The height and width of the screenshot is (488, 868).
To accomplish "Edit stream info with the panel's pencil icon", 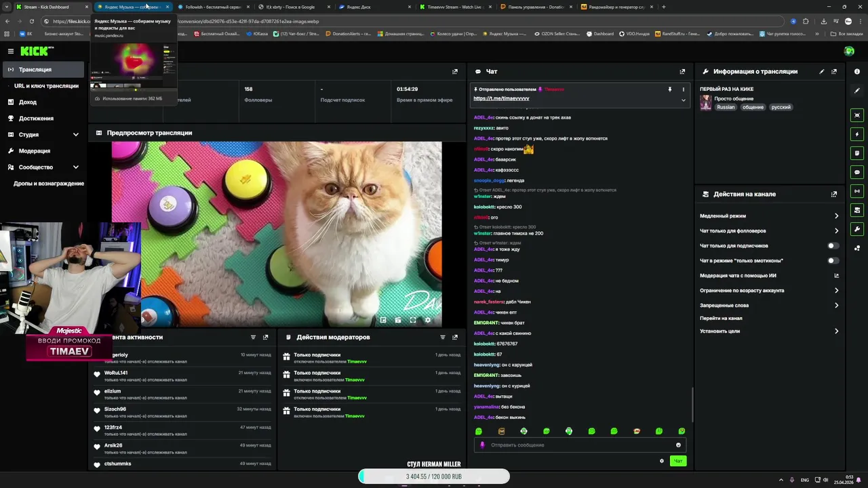I will pyautogui.click(x=822, y=71).
